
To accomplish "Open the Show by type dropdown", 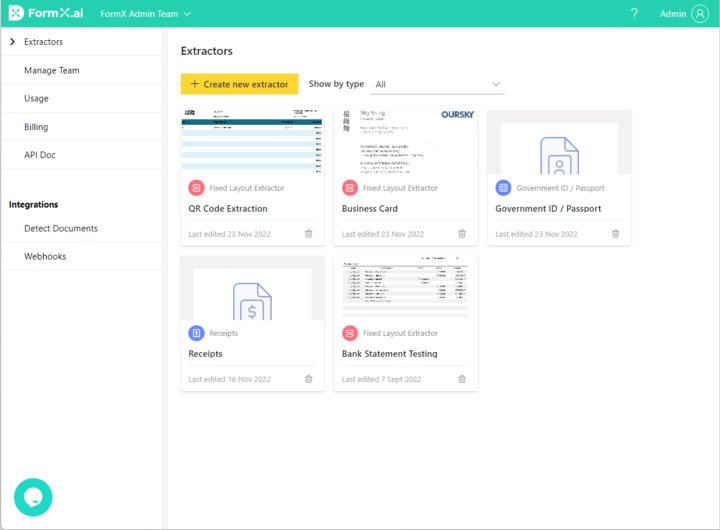I will (x=437, y=85).
